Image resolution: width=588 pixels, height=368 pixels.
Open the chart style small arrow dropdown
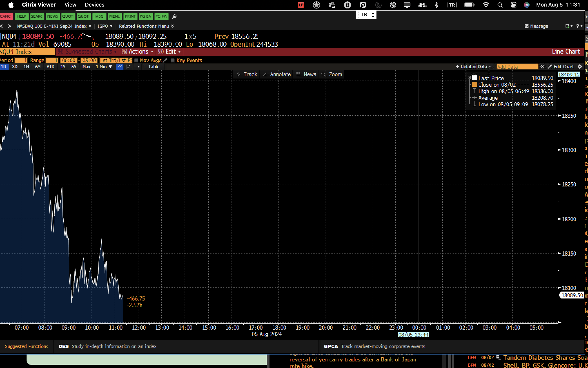(138, 67)
